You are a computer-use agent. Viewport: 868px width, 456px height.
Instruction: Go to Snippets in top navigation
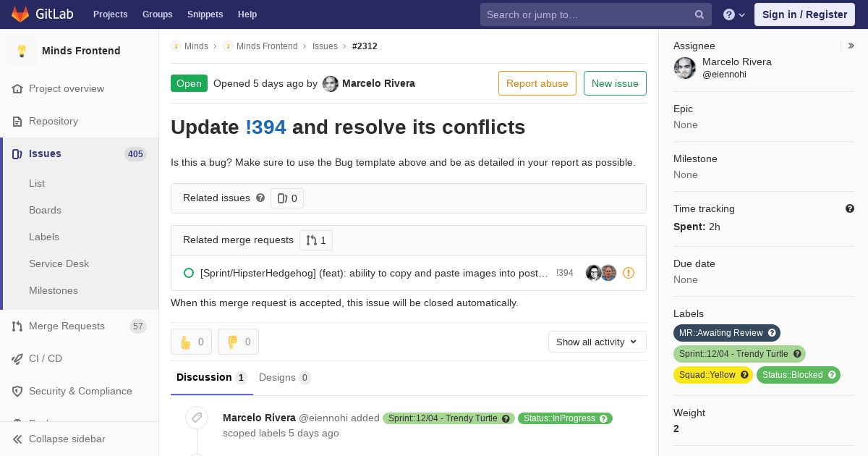205,14
